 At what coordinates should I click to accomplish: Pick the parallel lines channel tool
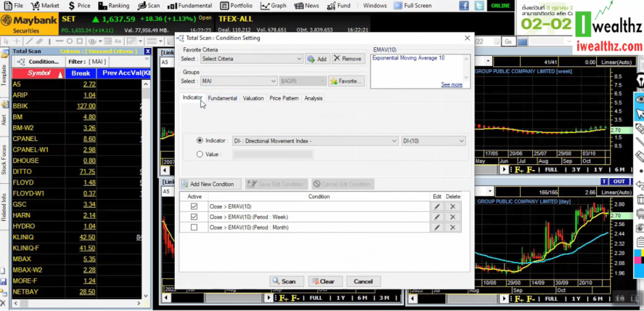coord(40,41)
